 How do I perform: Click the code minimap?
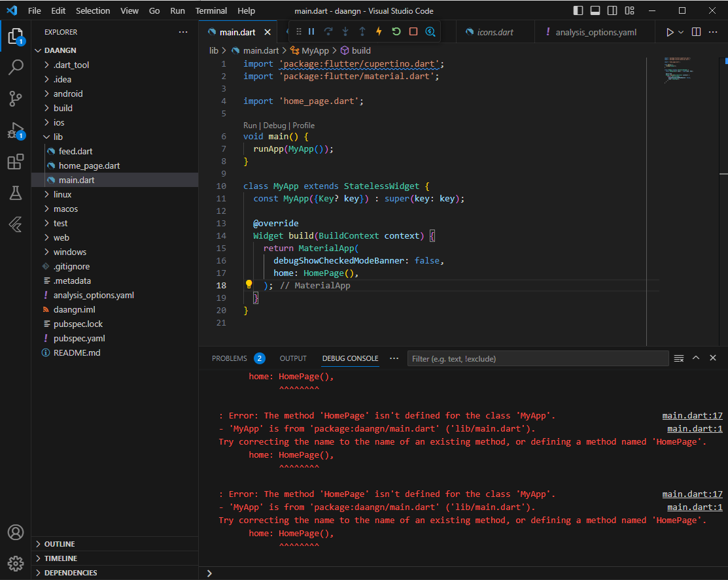pos(679,69)
